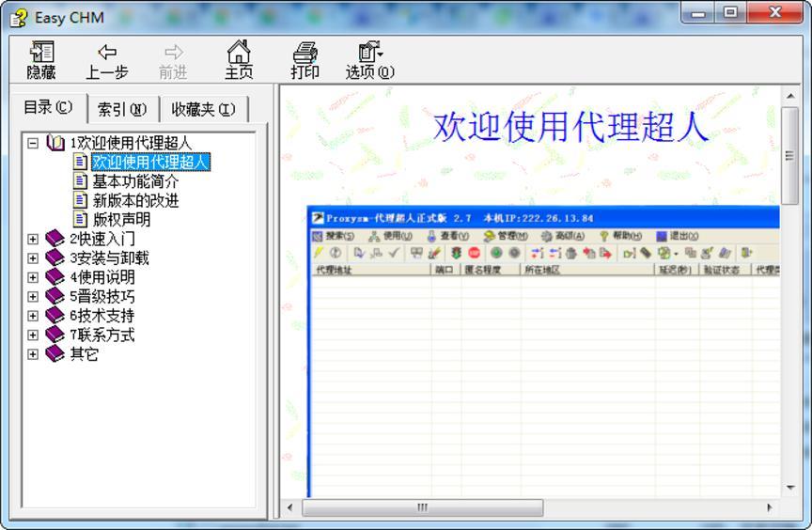Select the 其它 book entry

pyautogui.click(x=84, y=354)
